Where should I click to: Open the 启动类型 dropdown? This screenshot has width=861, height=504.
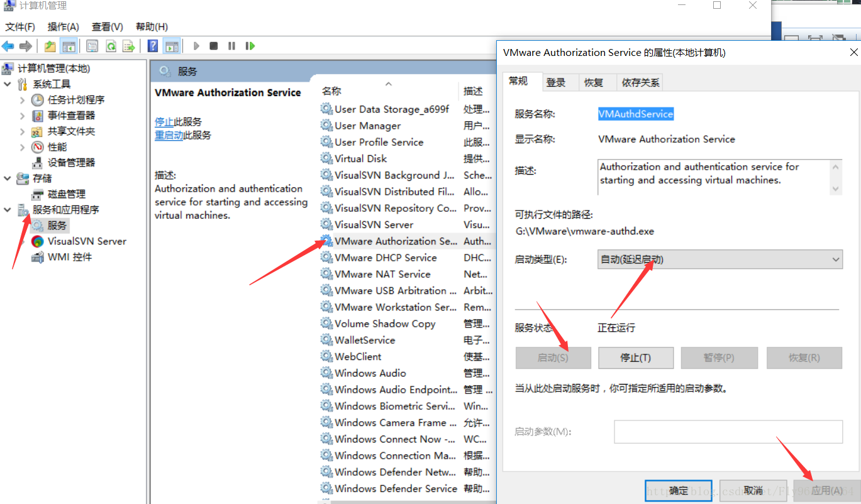(719, 259)
